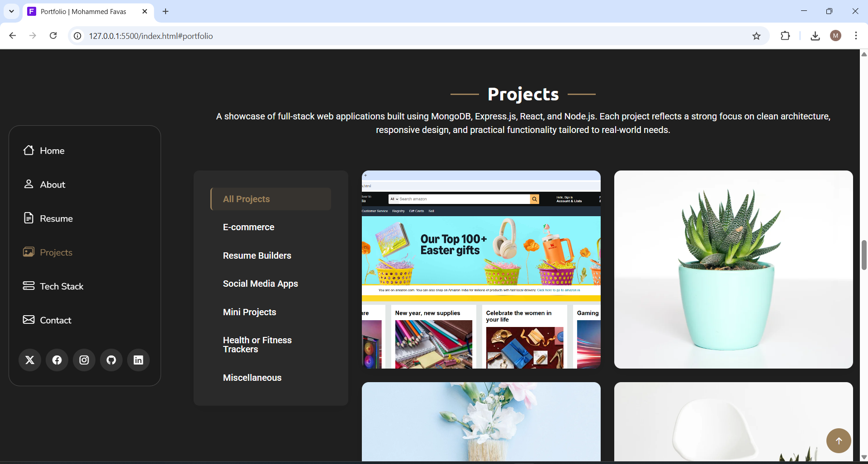Viewport: 868px width, 464px height.
Task: Filter projects by E-commerce
Action: pos(248,227)
